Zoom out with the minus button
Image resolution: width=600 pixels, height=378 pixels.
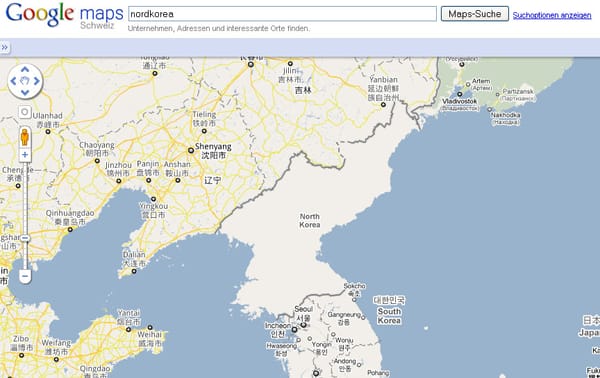click(x=25, y=276)
